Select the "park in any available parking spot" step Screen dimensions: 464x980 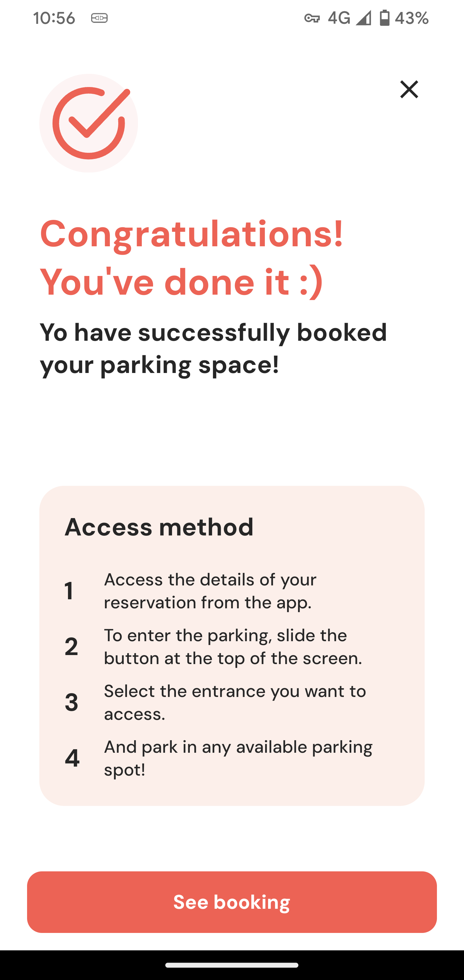(x=238, y=758)
